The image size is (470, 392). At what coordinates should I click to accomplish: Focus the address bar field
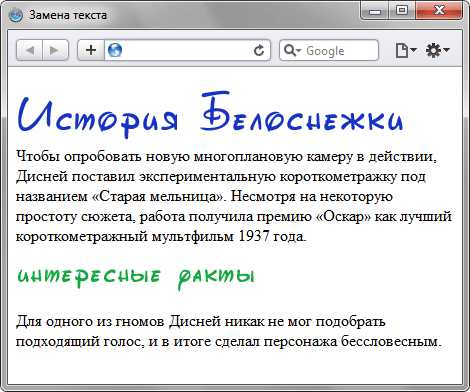(187, 50)
